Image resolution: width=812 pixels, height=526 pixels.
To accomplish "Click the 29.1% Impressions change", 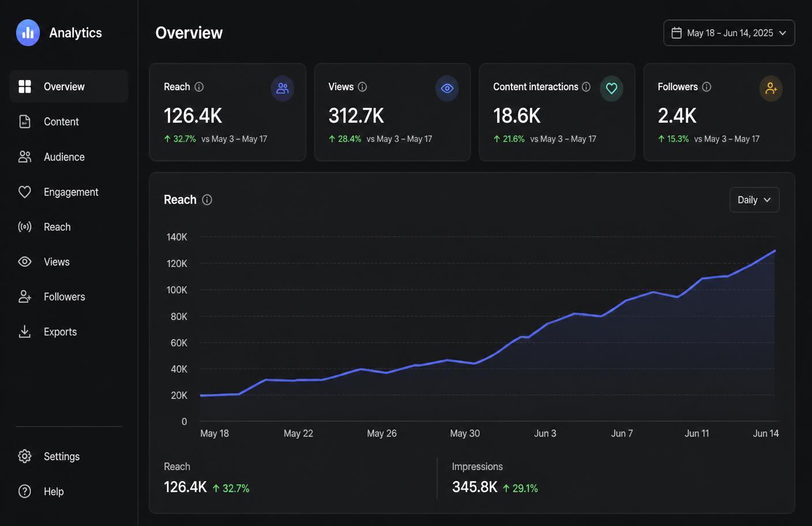I will point(520,489).
